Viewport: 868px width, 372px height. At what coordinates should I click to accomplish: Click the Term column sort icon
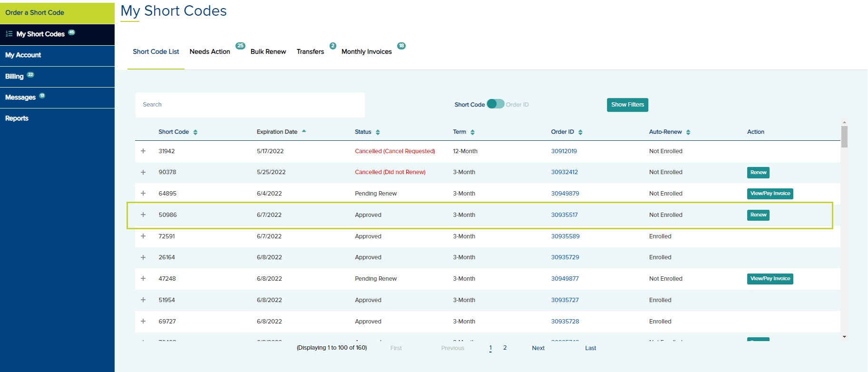[472, 132]
